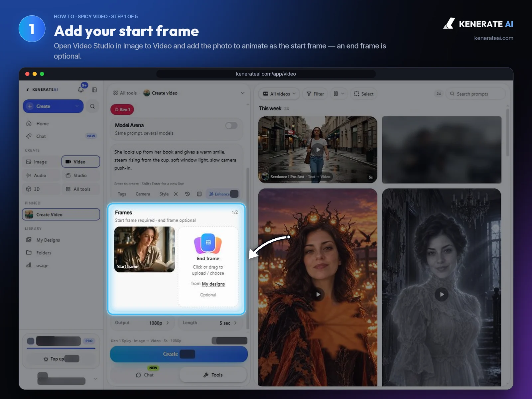Click the Filter button

[315, 94]
